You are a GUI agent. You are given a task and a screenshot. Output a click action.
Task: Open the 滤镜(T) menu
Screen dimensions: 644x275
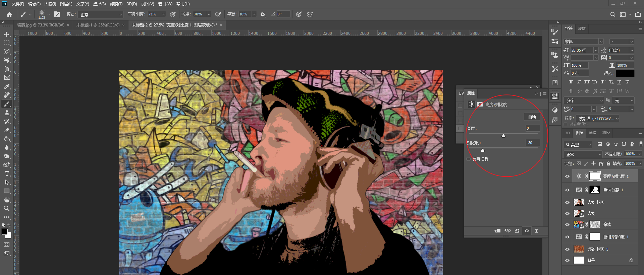pyautogui.click(x=116, y=4)
